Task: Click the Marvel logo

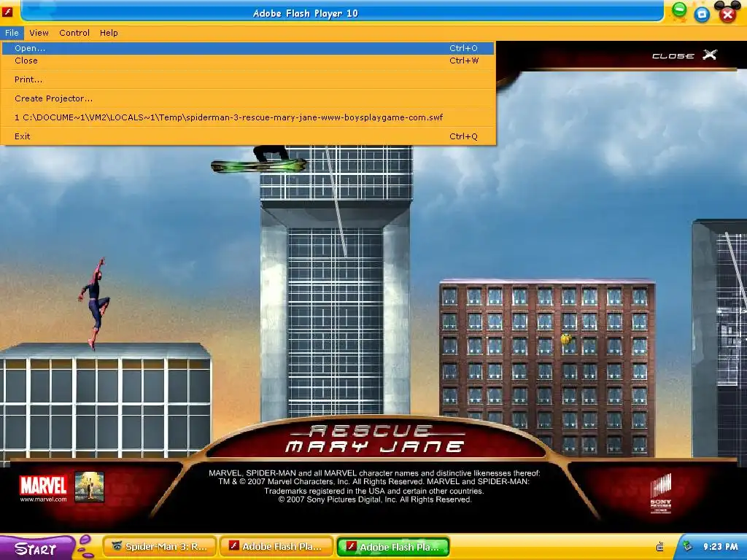Action: (43, 485)
